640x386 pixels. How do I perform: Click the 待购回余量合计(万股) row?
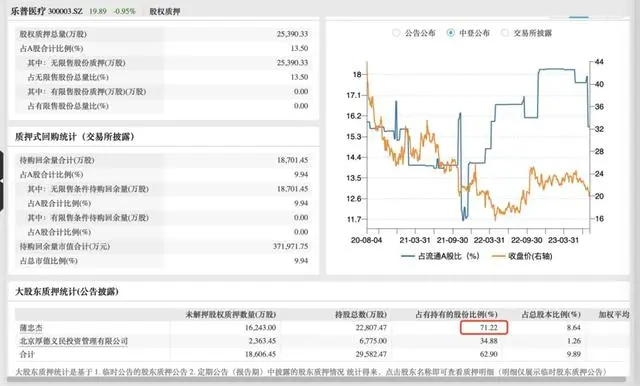pos(163,160)
